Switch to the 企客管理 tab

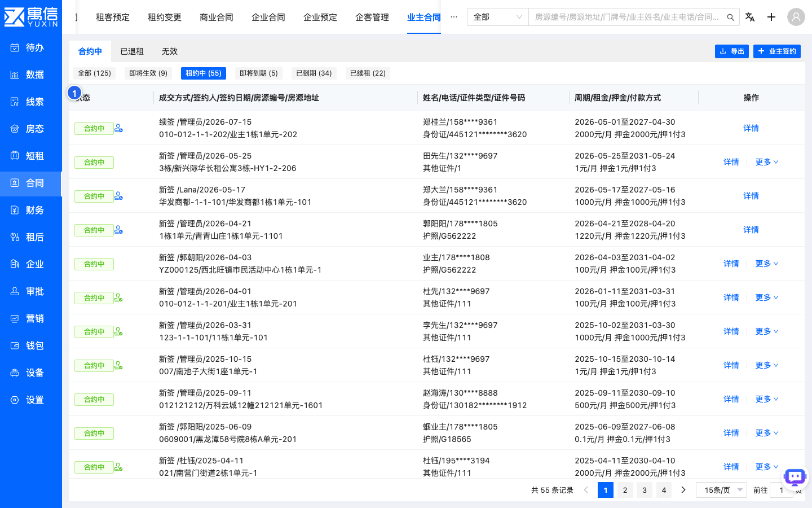point(372,17)
